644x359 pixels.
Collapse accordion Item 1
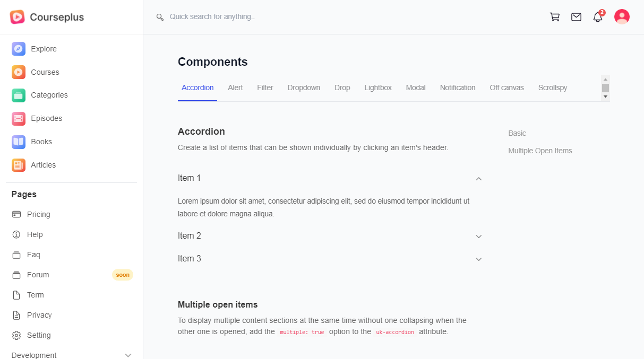[x=478, y=179]
